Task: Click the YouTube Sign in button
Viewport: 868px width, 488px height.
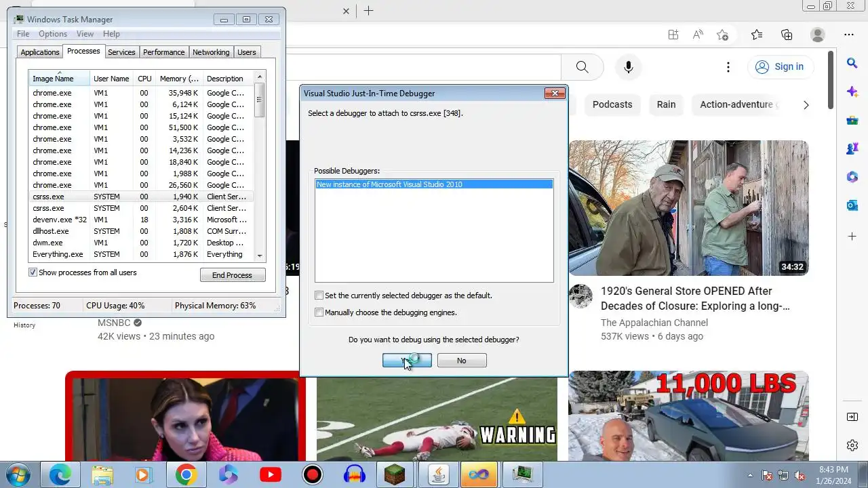Action: (780, 66)
